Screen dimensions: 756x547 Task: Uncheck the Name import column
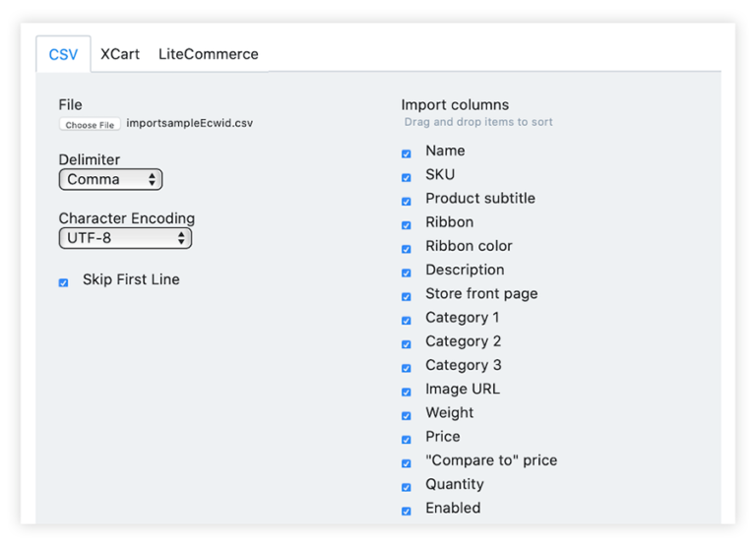(407, 153)
